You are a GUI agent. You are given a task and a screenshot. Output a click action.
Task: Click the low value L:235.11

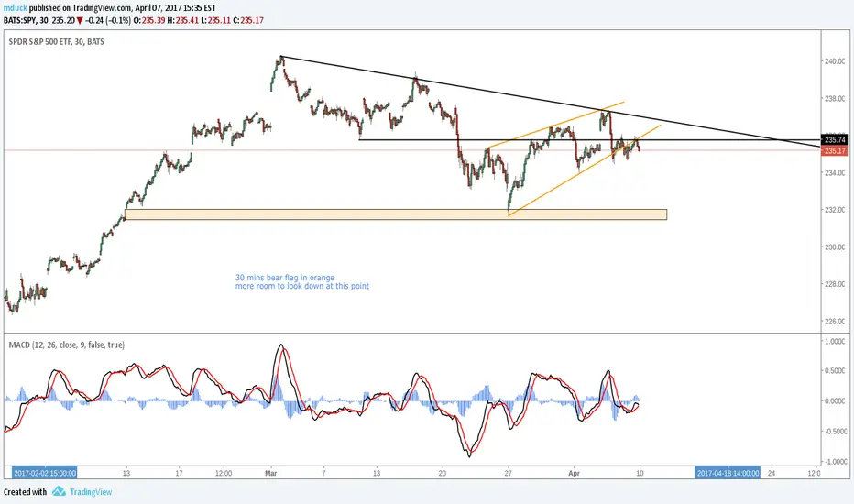tap(214, 21)
